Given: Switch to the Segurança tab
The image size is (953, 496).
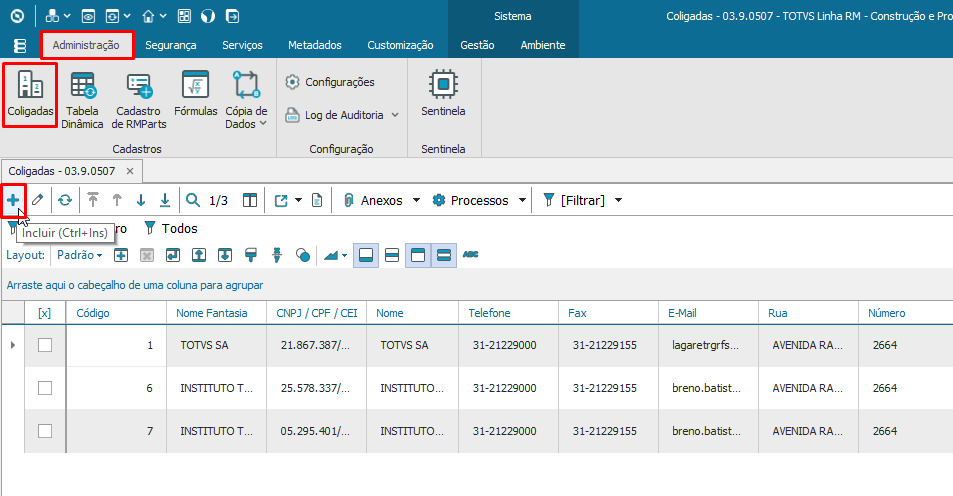Looking at the screenshot, I should 171,45.
